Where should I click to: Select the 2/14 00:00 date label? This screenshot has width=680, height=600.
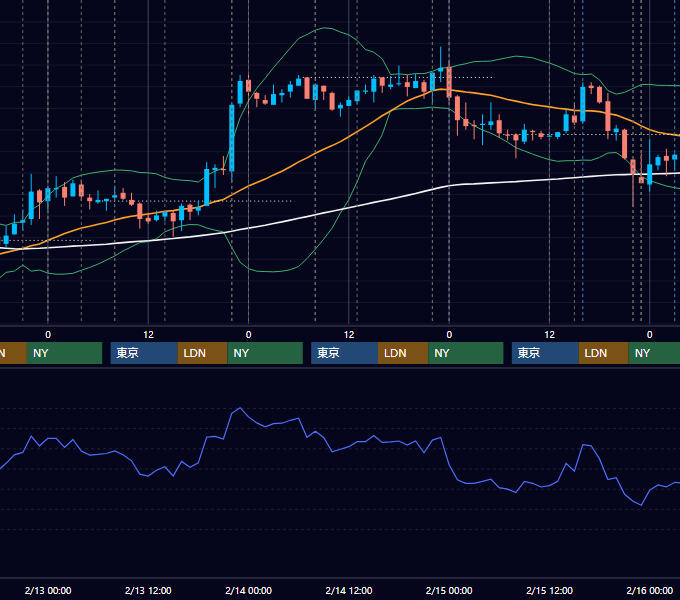tap(248, 590)
